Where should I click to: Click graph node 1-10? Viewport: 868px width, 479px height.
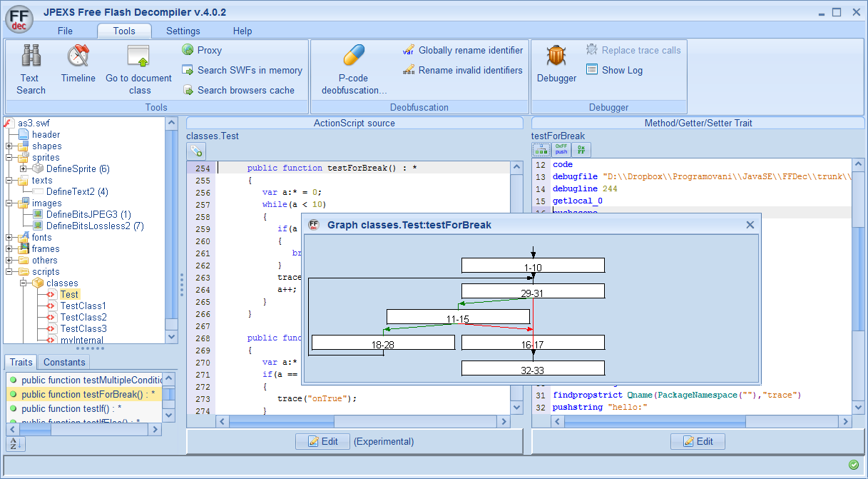533,266
